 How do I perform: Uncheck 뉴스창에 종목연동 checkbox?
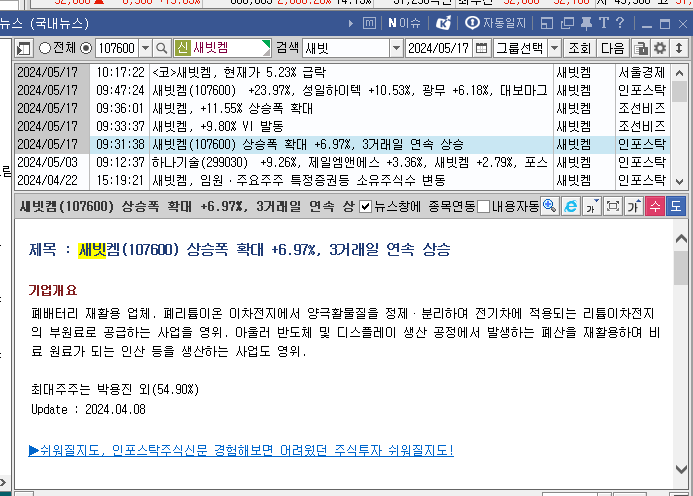point(365,206)
